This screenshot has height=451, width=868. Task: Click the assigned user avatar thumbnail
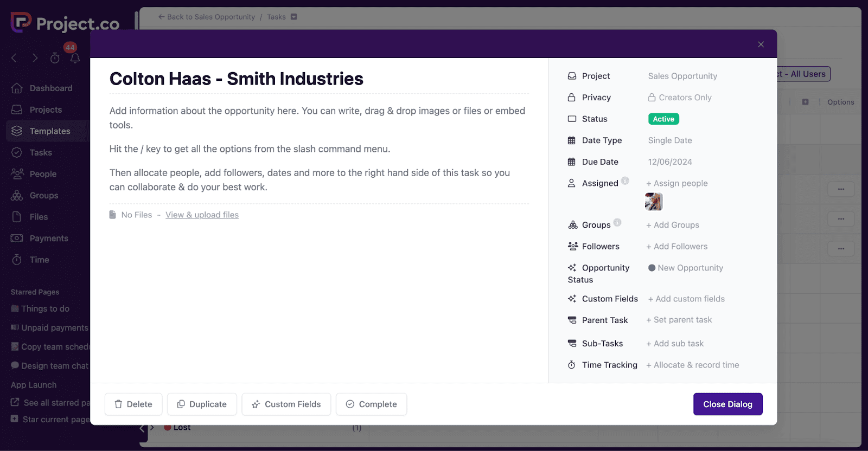point(654,202)
